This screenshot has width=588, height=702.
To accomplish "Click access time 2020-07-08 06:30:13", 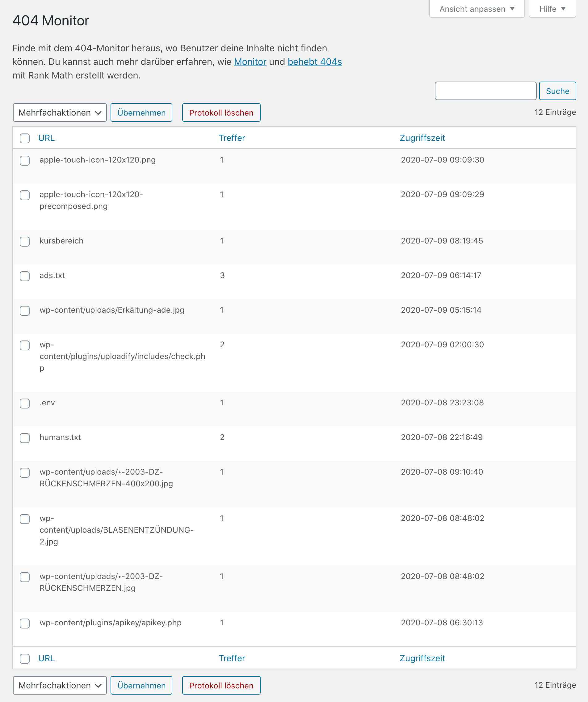I will click(442, 623).
